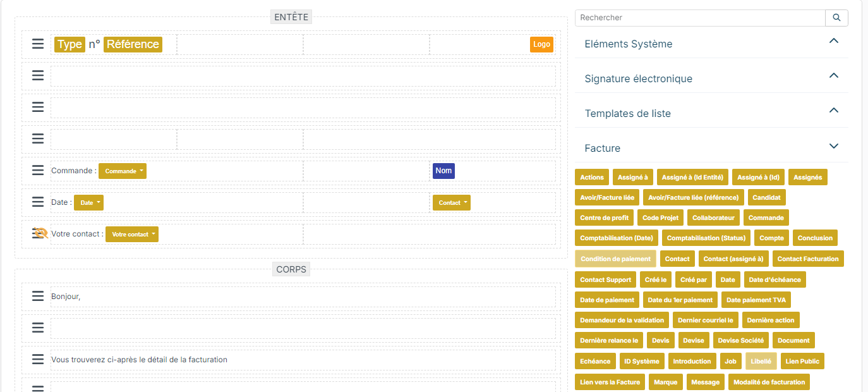Click handle icon of 'Vous trouverez ci-après' row
Screen dimensions: 868x392
tap(38, 359)
